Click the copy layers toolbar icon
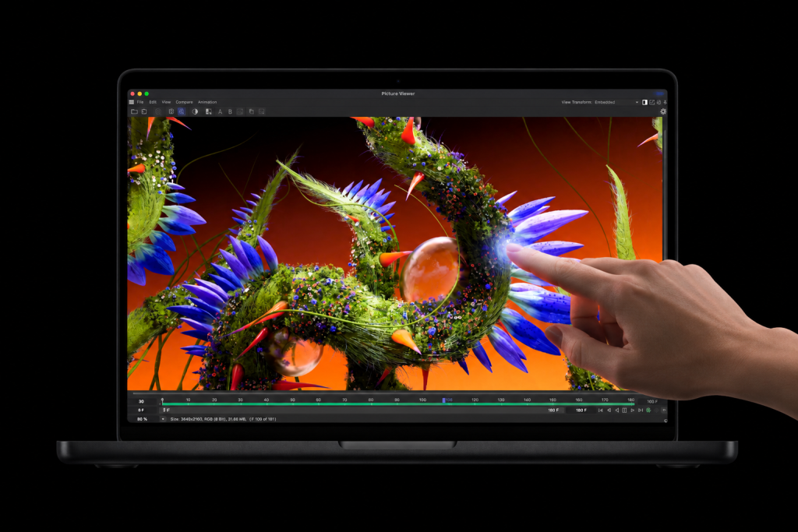The width and height of the screenshot is (798, 532). pyautogui.click(x=252, y=111)
